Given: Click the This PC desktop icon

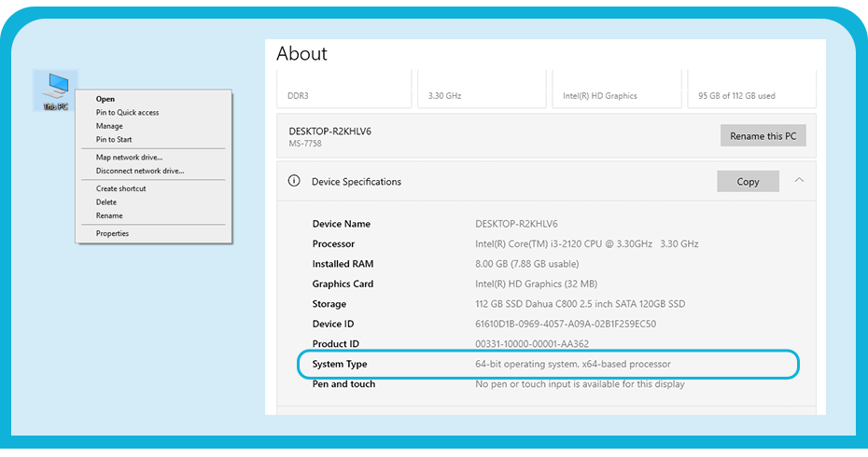Looking at the screenshot, I should coord(55,91).
